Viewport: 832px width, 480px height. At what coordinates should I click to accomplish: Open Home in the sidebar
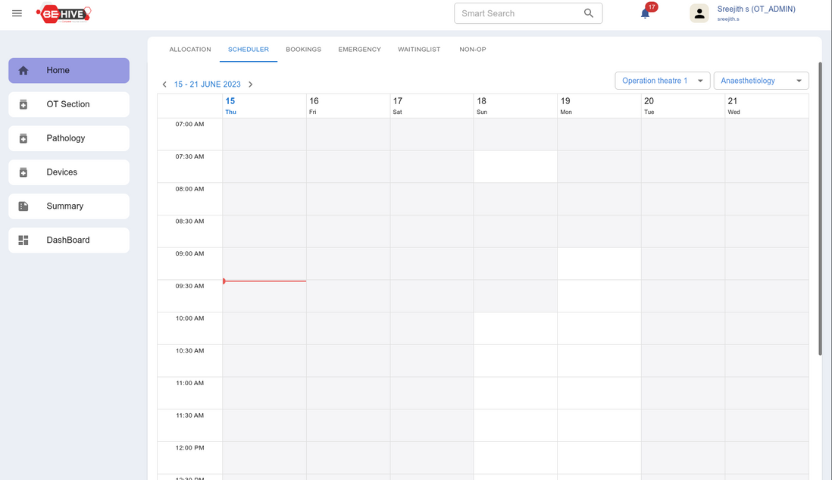pyautogui.click(x=69, y=71)
